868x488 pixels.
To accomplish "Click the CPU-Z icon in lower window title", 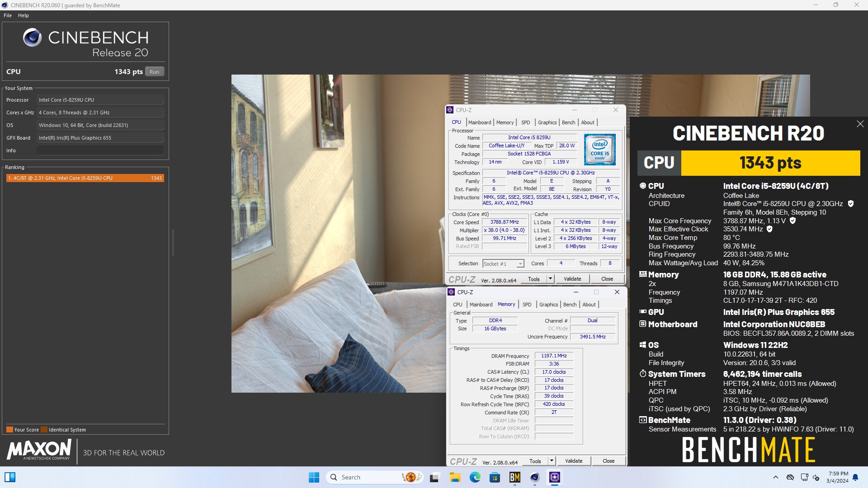I will click(451, 292).
